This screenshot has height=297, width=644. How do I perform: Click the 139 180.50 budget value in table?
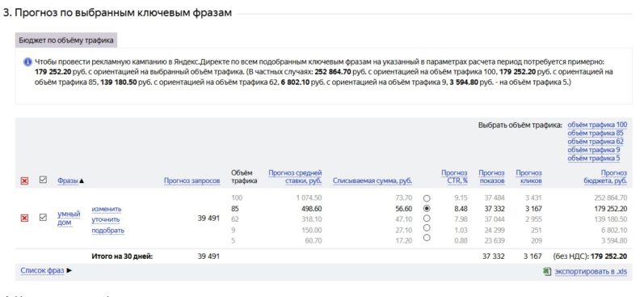610,219
